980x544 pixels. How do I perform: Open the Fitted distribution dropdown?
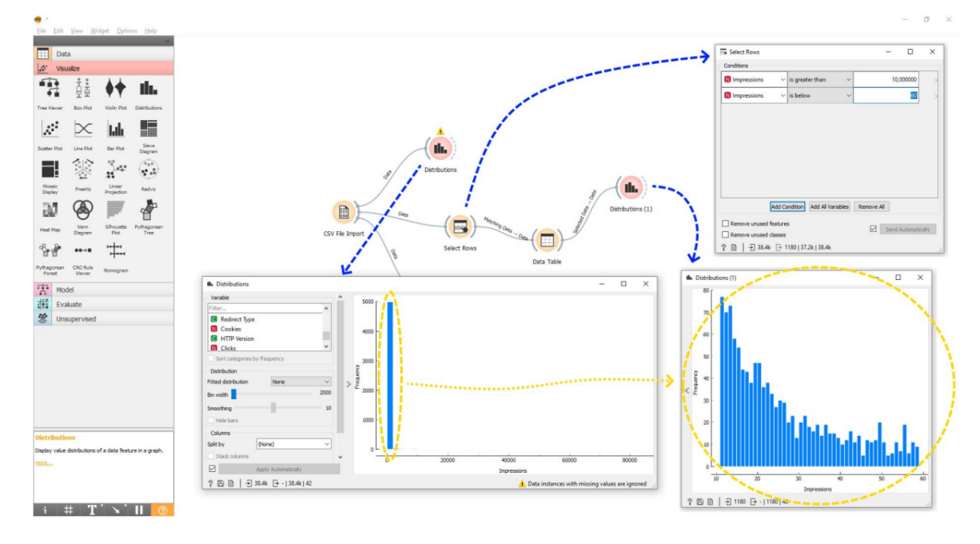[x=301, y=382]
